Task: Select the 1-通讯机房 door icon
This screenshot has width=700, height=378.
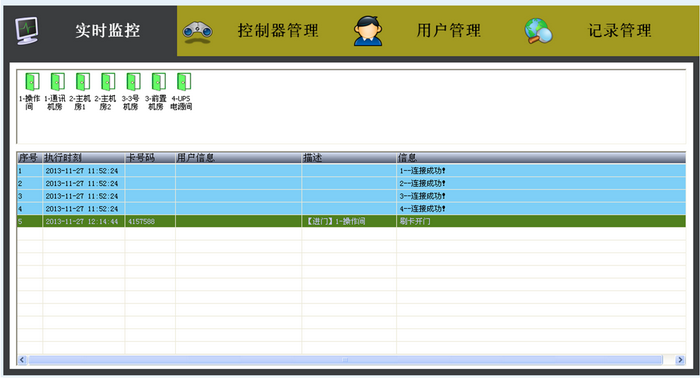Action: tap(58, 82)
